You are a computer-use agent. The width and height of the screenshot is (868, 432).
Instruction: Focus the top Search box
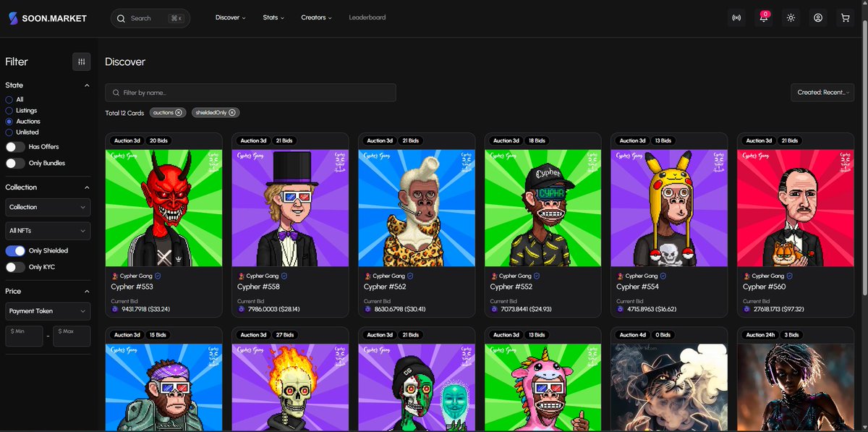150,18
